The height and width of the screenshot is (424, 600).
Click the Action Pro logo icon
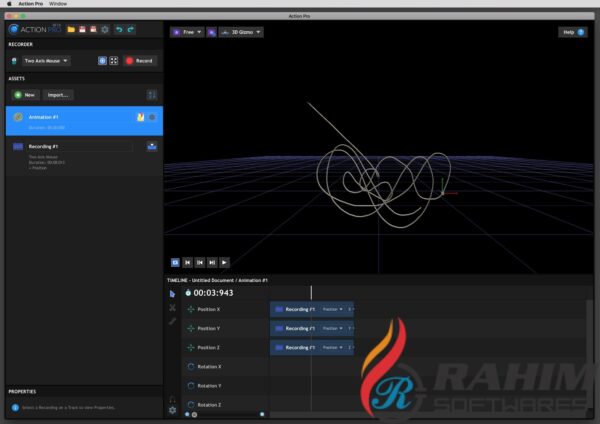(14, 29)
